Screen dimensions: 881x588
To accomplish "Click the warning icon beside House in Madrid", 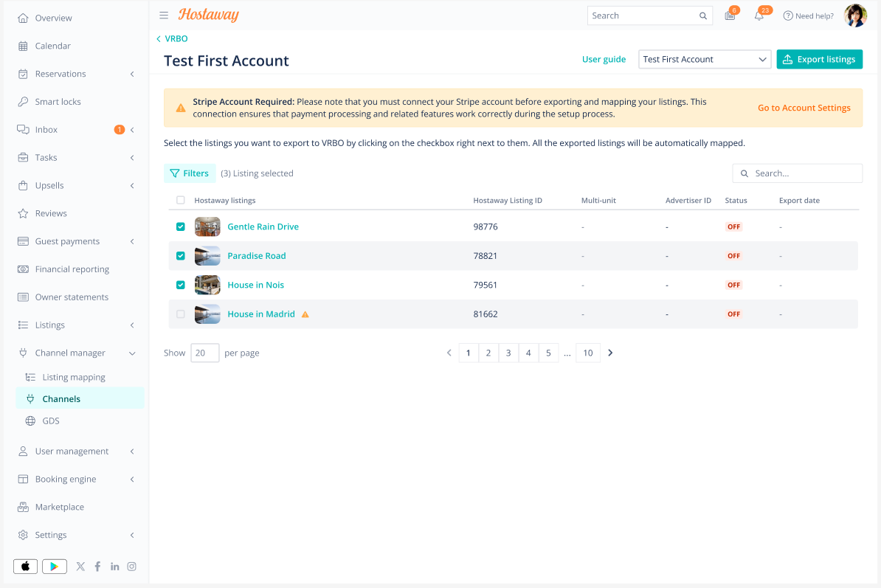I will pyautogui.click(x=305, y=314).
